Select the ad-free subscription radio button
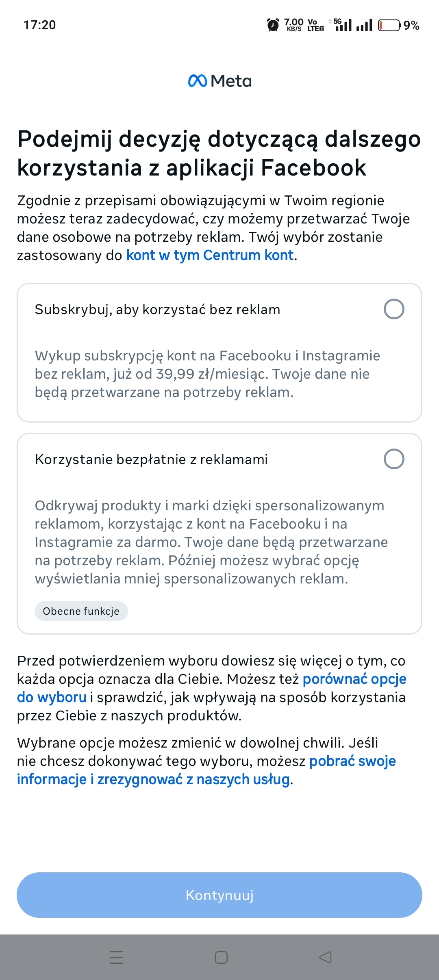The image size is (439, 980). [x=393, y=309]
